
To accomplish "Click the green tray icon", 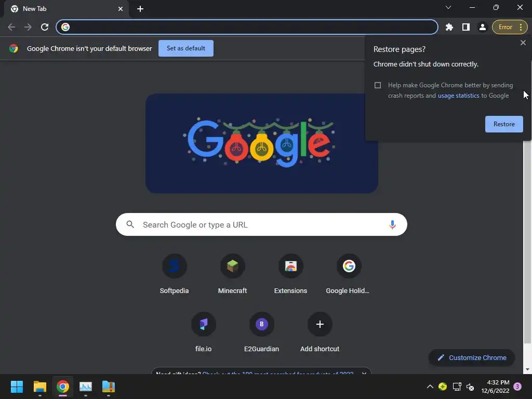I will [x=443, y=387].
